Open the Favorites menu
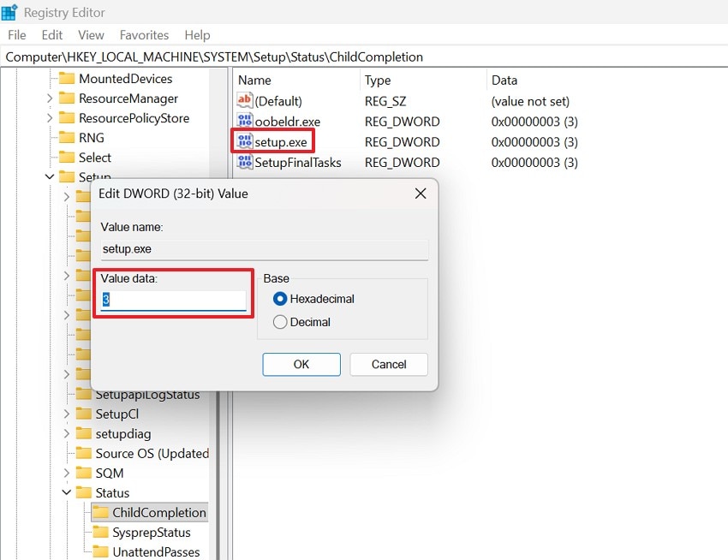728x560 pixels. (x=144, y=35)
